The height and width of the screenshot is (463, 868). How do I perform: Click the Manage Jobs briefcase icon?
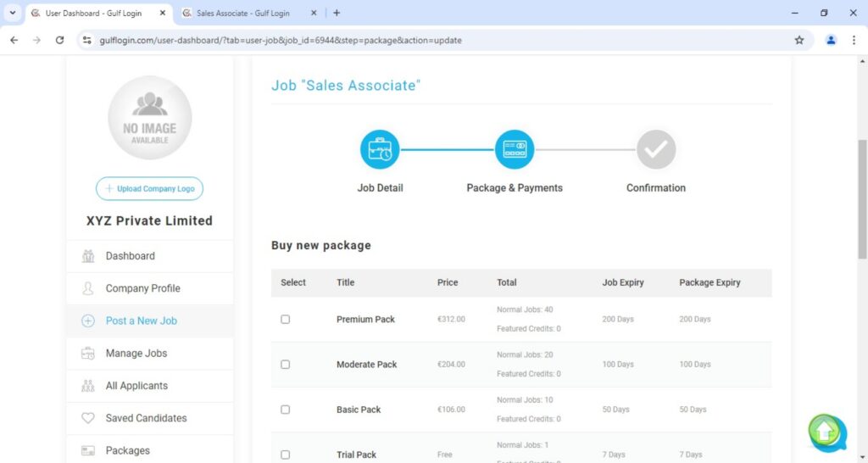click(x=88, y=354)
